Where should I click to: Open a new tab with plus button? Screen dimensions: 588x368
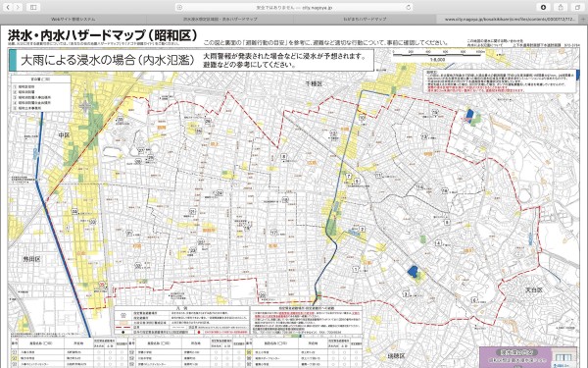583,19
